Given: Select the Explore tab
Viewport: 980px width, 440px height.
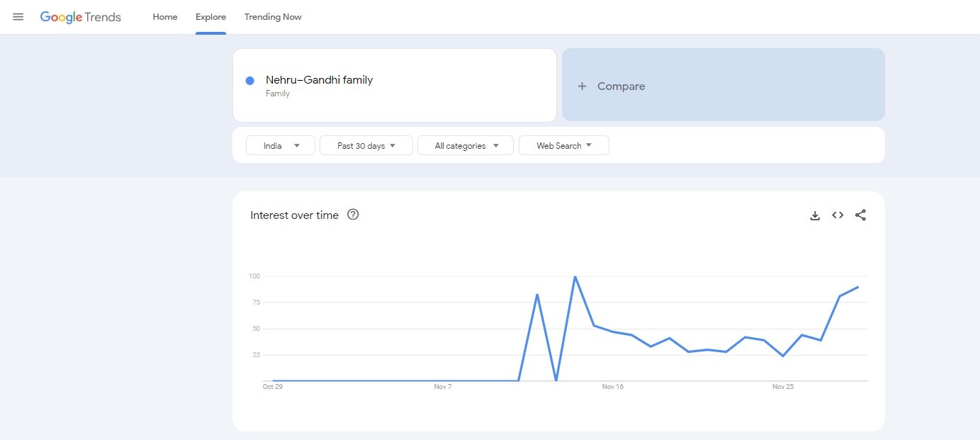Looking at the screenshot, I should 210,17.
